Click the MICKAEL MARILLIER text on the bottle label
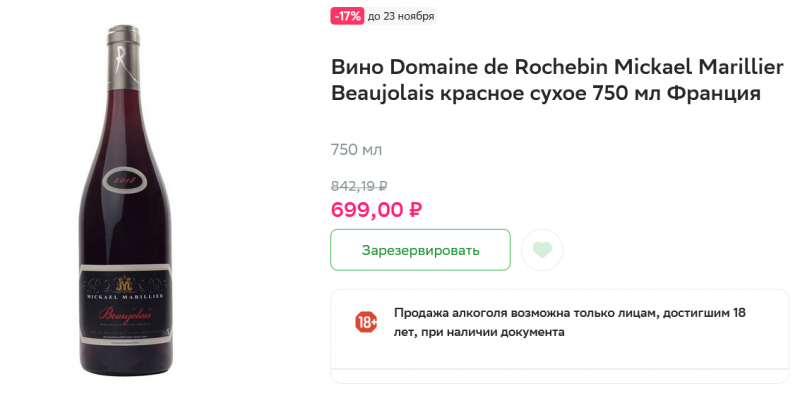800x393 pixels. click(x=125, y=296)
